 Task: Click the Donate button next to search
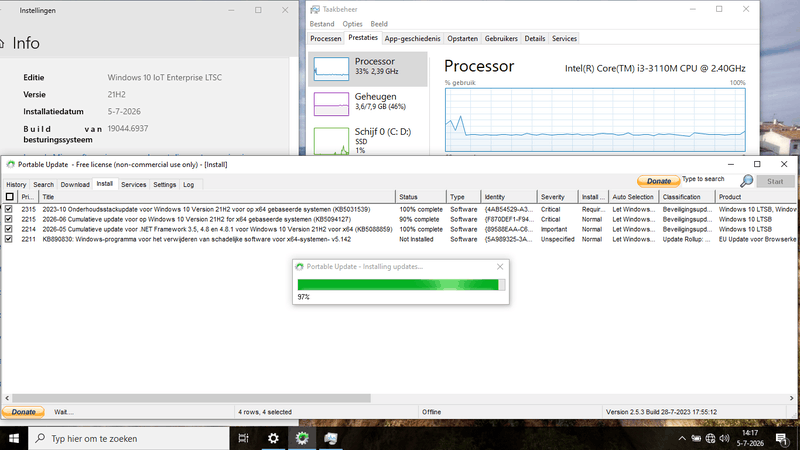[x=658, y=181]
